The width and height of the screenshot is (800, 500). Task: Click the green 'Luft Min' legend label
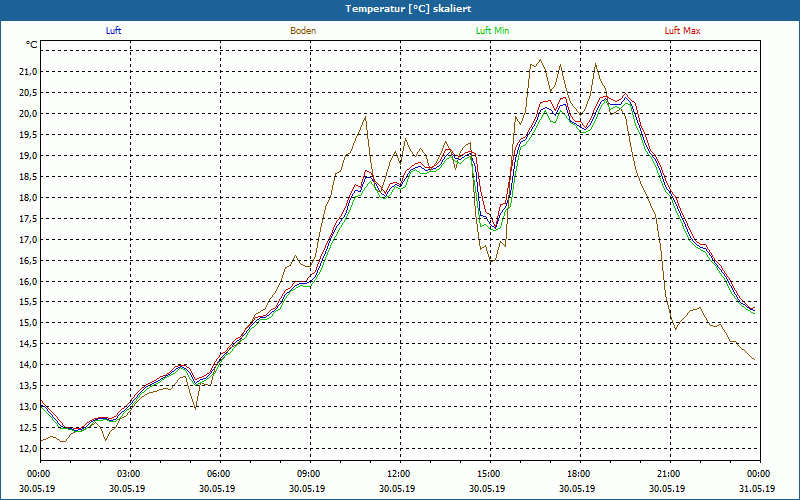(x=492, y=31)
